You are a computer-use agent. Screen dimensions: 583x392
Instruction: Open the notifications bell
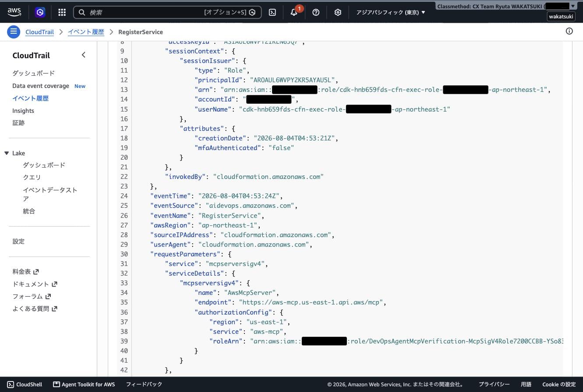[294, 12]
